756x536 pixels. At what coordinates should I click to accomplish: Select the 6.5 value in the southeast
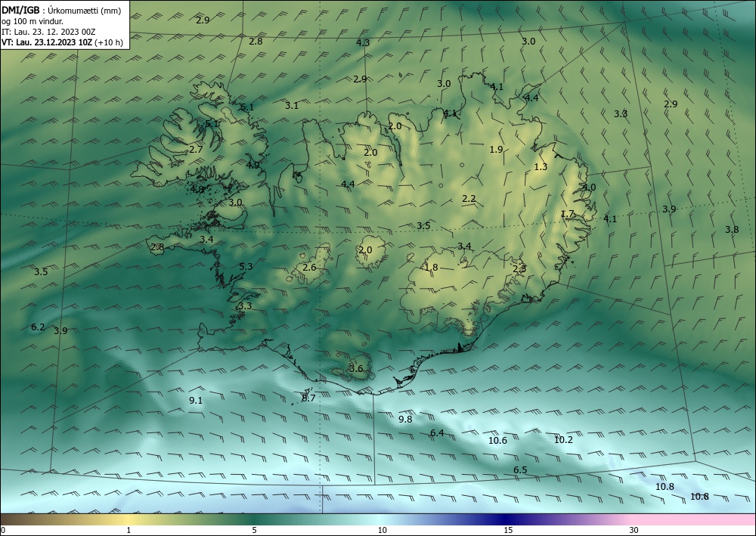(x=520, y=470)
